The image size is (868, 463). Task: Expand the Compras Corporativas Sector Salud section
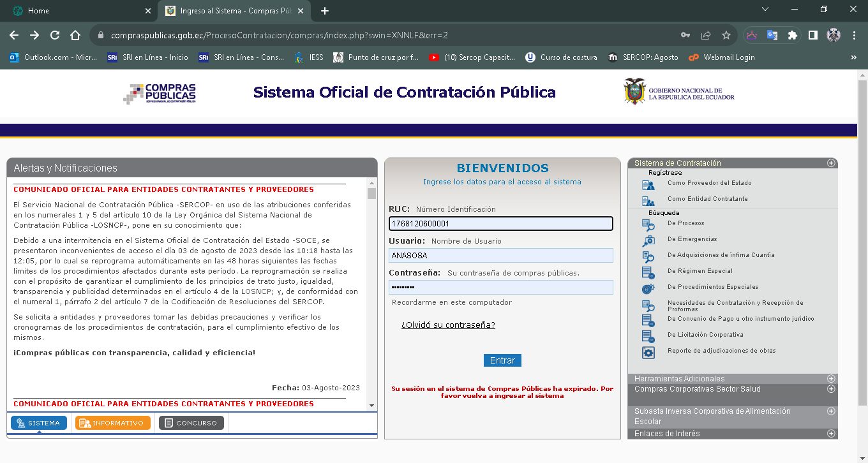point(831,389)
